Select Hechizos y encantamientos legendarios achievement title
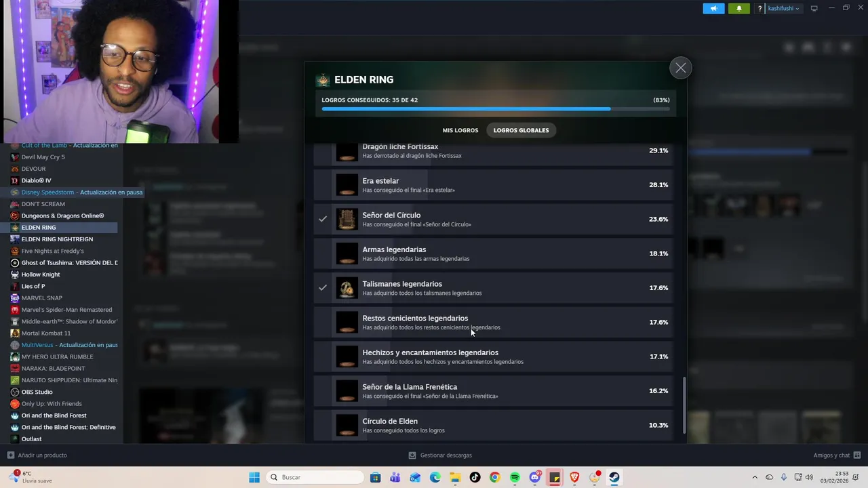This screenshot has height=488, width=868. pos(430,352)
